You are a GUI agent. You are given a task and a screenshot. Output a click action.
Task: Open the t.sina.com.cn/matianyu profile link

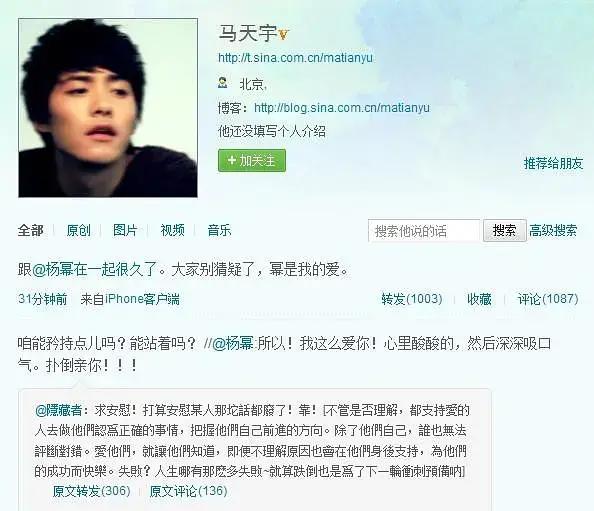295,58
